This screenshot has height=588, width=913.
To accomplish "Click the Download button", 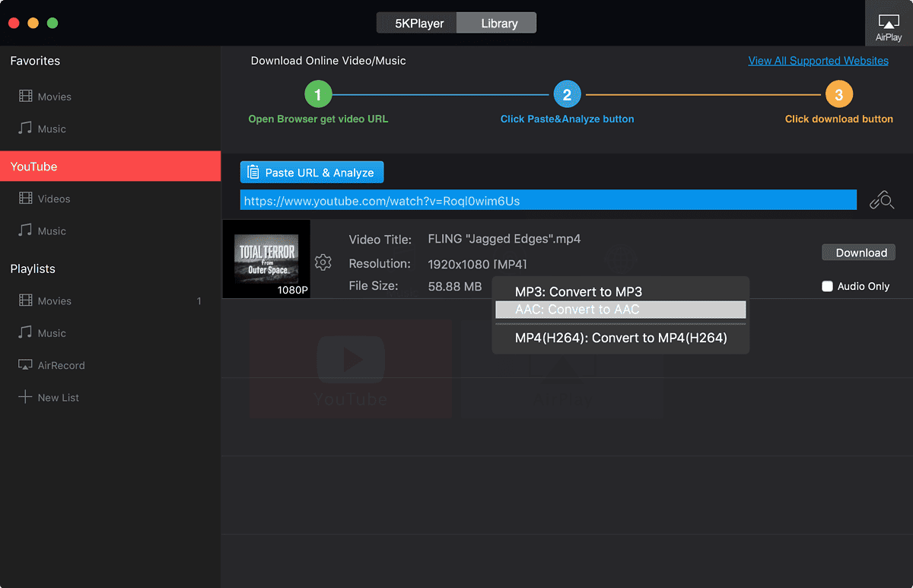I will coord(858,253).
